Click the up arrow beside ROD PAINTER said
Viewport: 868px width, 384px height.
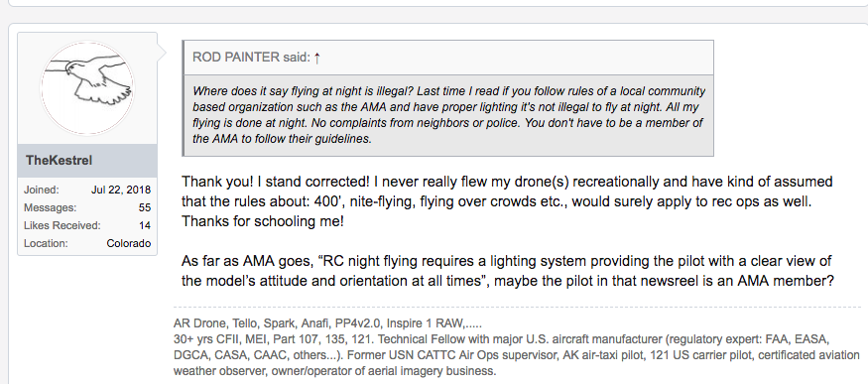pyautogui.click(x=317, y=58)
